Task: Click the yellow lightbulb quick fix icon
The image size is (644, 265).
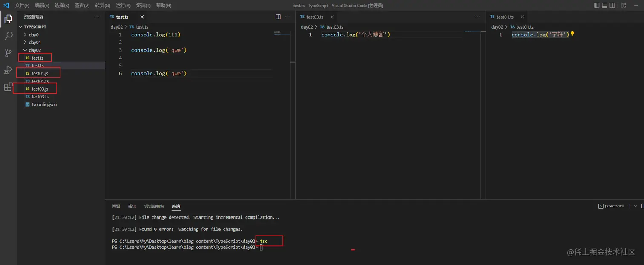Action: (572, 34)
